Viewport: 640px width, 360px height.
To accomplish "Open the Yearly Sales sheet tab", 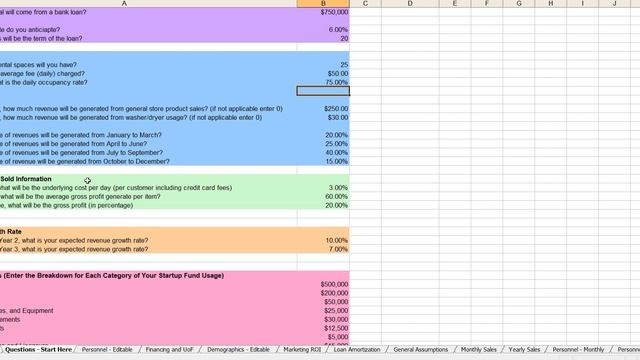I will click(x=524, y=350).
